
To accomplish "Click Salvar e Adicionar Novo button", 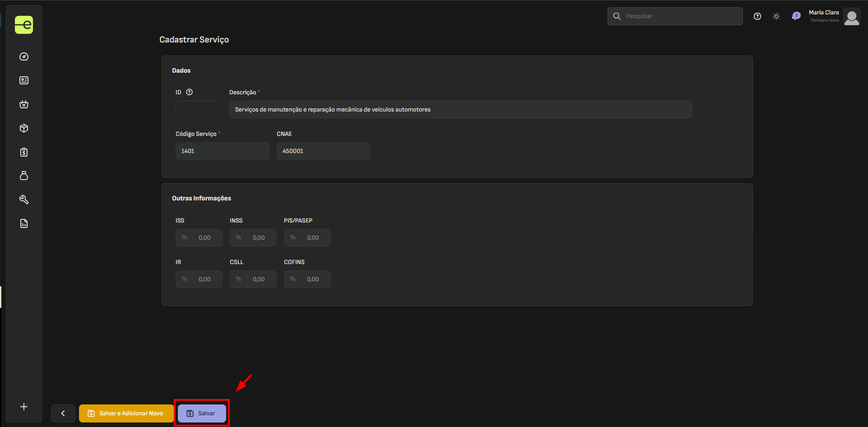I will click(126, 413).
